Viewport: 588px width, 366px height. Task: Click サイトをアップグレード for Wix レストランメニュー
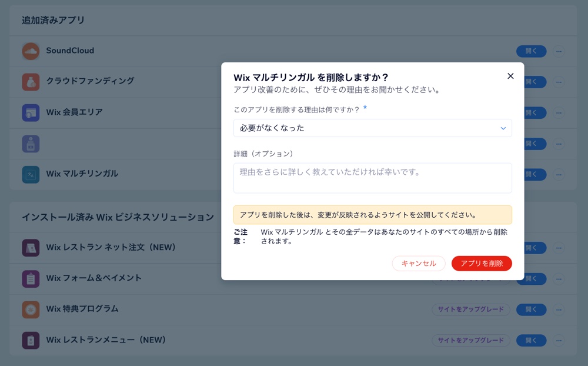[470, 340]
